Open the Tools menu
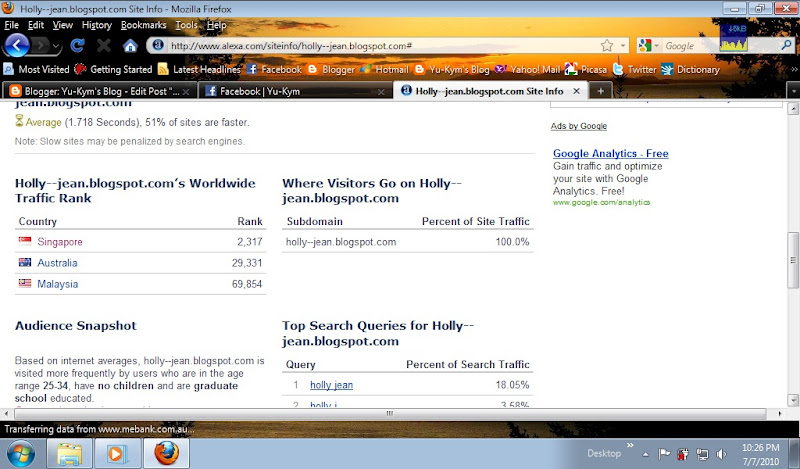The width and height of the screenshot is (800, 469). 186,25
